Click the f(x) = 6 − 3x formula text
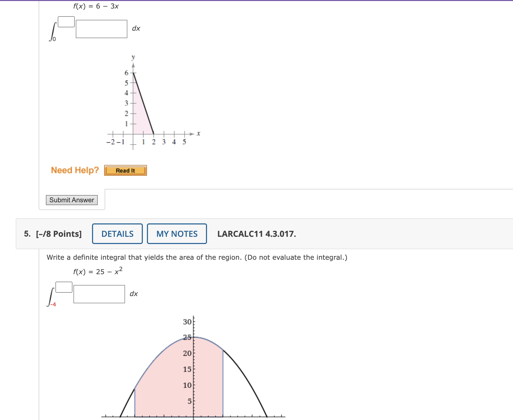This screenshot has height=420, width=513. pos(96,6)
